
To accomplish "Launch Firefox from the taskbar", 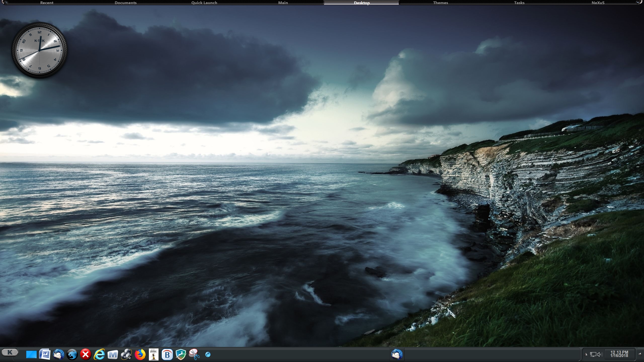I will click(140, 354).
